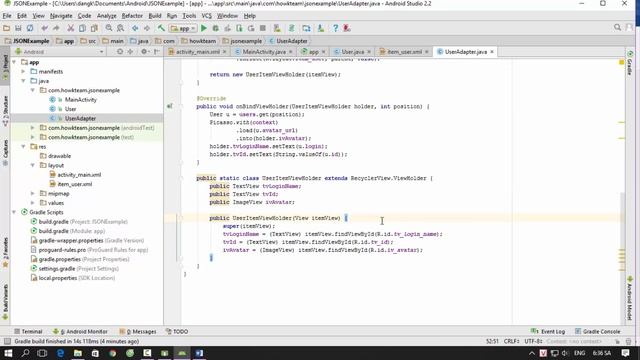Image resolution: width=640 pixels, height=360 pixels.
Task: Click the Synchronize toolbar icon
Action: tap(30, 28)
